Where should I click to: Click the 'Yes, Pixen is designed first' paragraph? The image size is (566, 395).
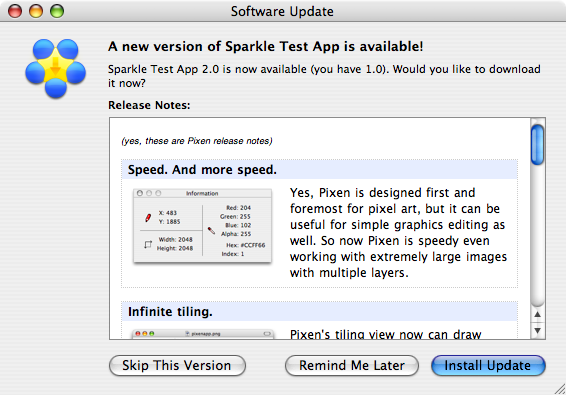coord(398,233)
